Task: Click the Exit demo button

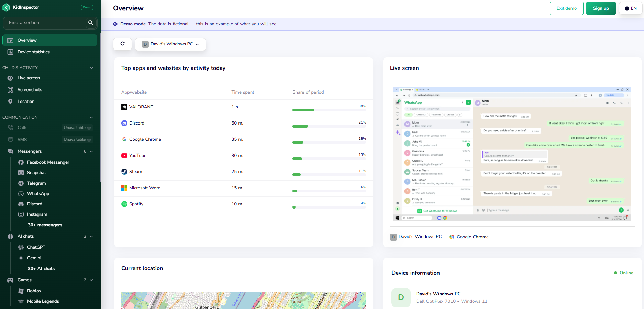Action: [x=566, y=8]
